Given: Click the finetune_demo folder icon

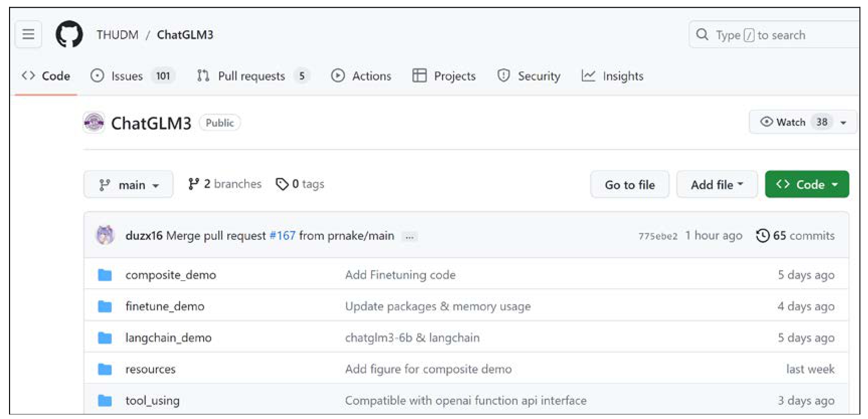Looking at the screenshot, I should (x=105, y=306).
